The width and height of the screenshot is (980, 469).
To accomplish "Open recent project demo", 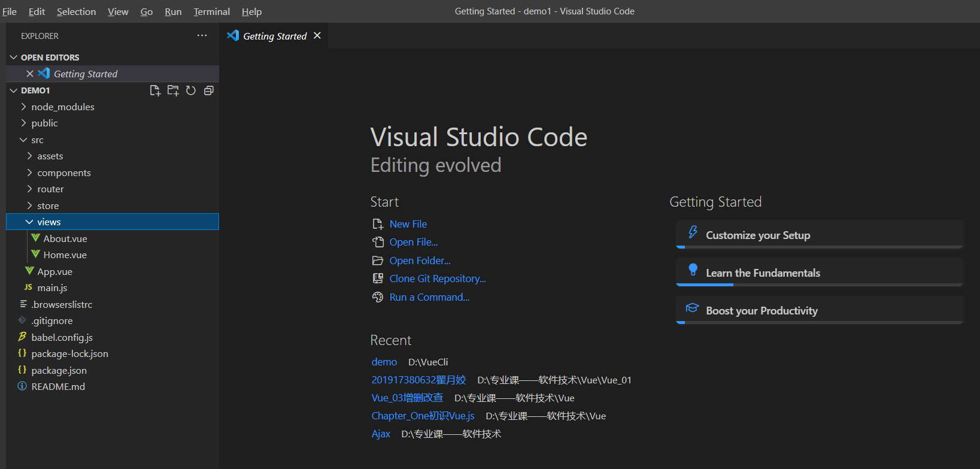I will coord(384,362).
